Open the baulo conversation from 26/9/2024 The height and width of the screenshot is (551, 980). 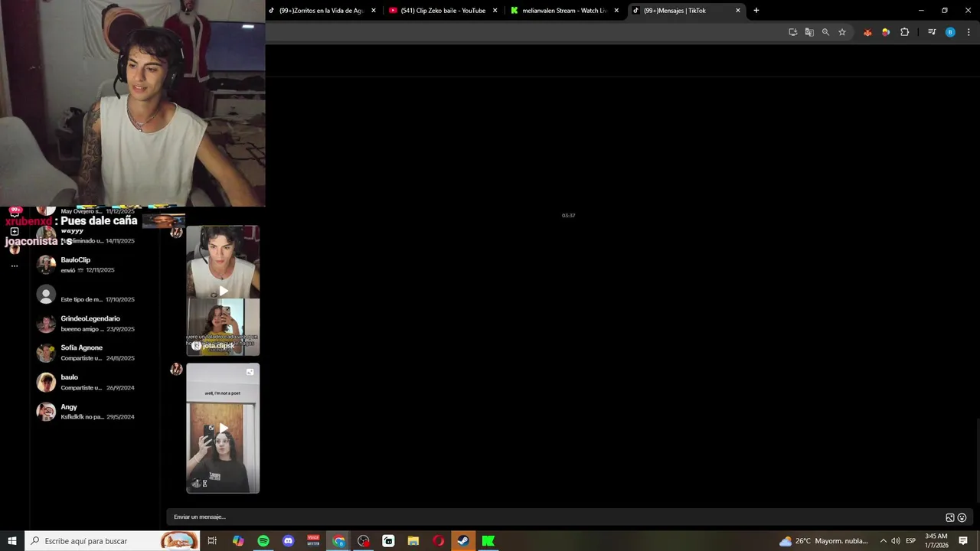coord(96,383)
